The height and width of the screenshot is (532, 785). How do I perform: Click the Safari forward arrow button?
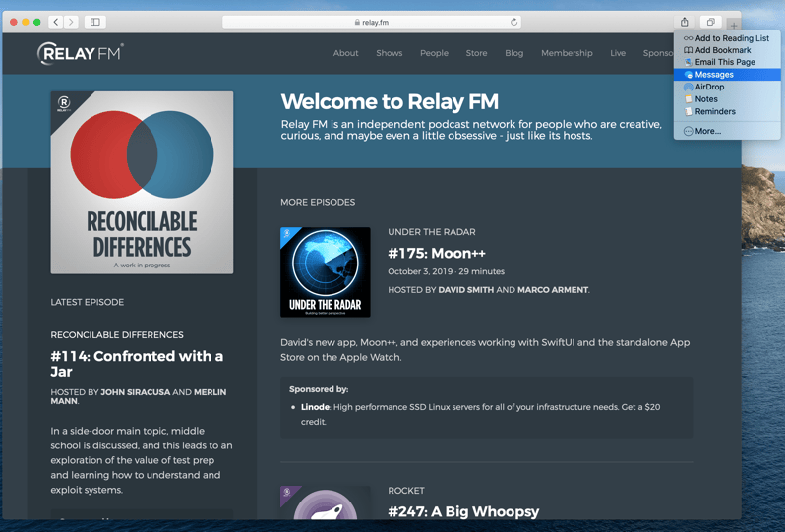pyautogui.click(x=71, y=22)
